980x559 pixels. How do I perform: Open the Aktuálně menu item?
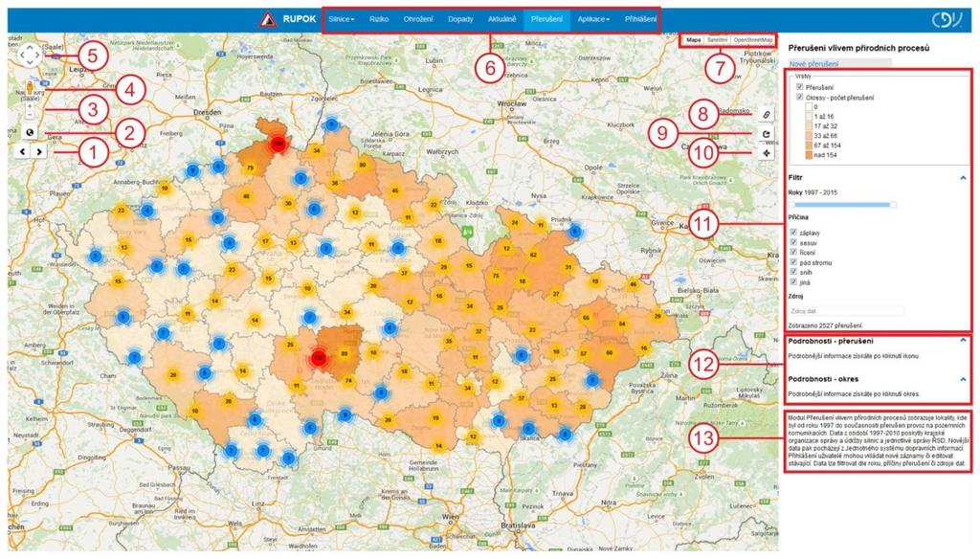click(501, 19)
